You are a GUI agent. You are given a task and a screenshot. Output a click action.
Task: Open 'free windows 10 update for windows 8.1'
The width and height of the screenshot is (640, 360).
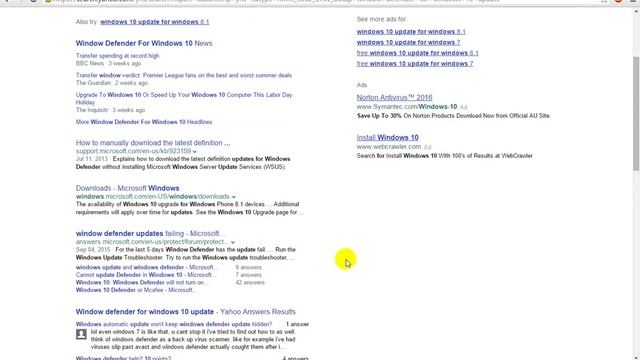click(418, 53)
